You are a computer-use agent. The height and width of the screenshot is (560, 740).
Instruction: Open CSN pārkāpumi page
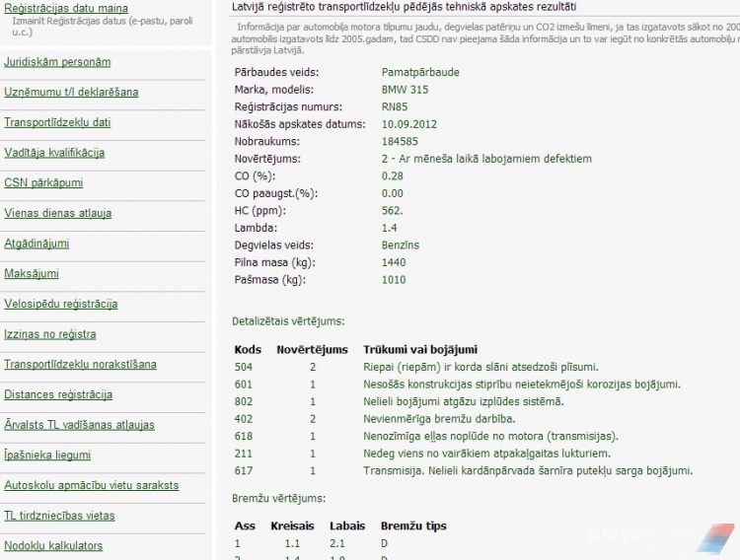[x=43, y=182]
